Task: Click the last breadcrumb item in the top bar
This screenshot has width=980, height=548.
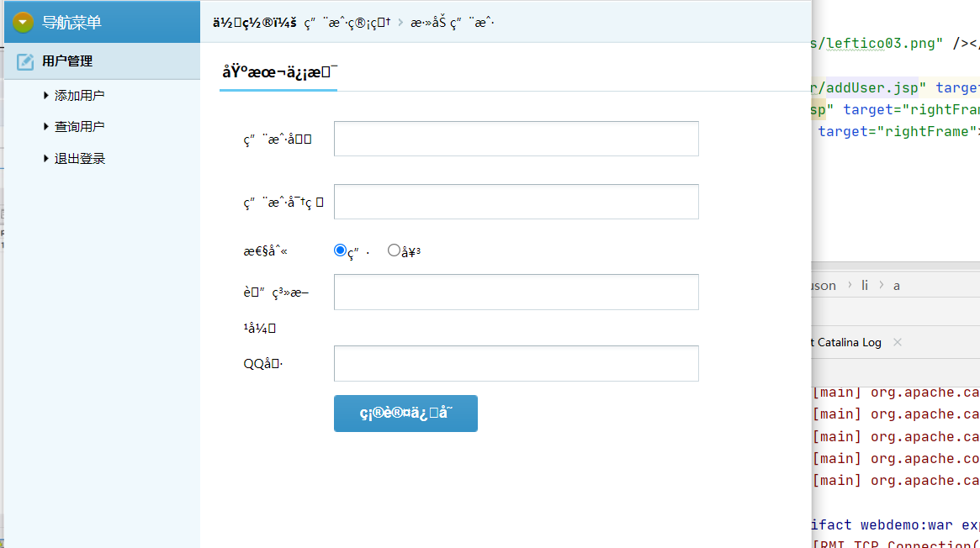Action: [x=452, y=23]
